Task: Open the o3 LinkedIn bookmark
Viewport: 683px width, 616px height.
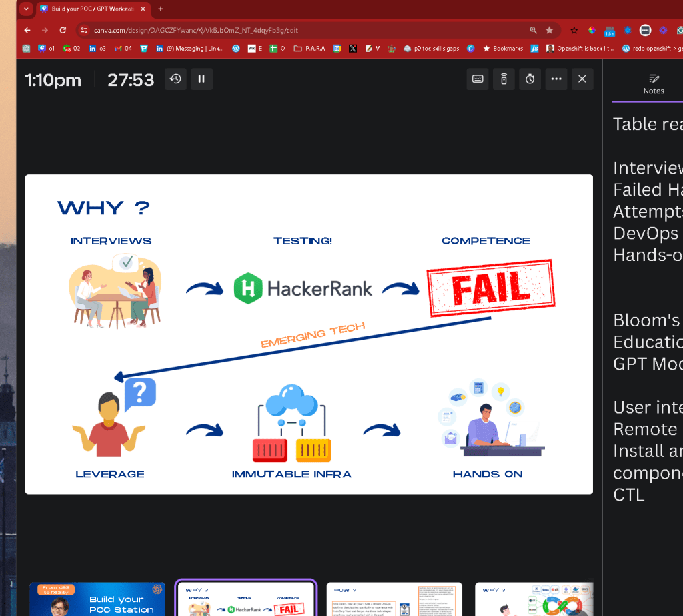Action: (x=97, y=49)
